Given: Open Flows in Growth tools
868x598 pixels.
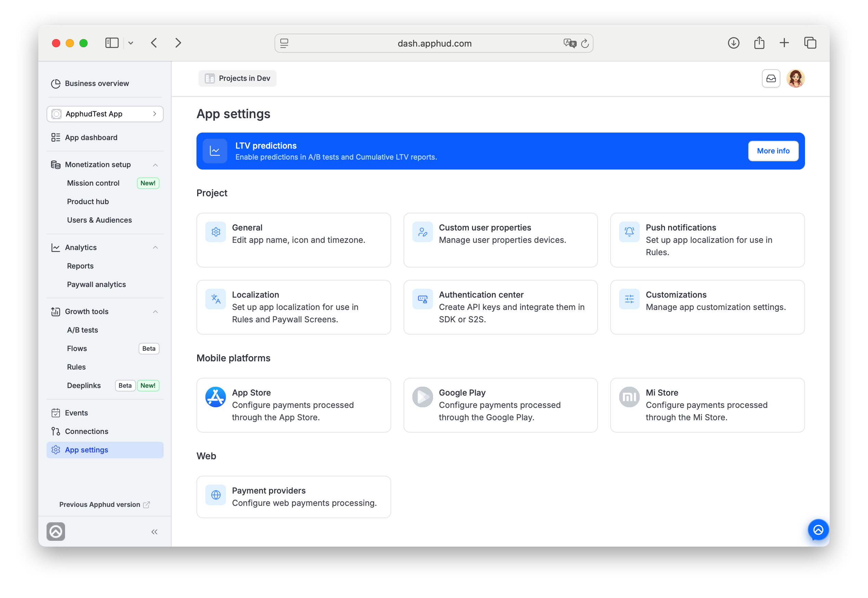Looking at the screenshot, I should click(x=77, y=348).
